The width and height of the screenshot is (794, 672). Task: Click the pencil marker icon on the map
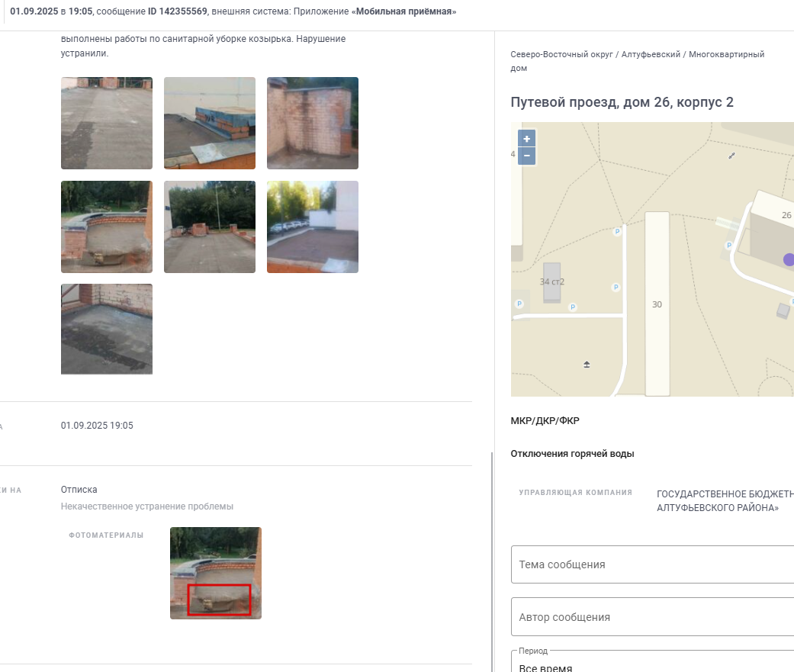point(731,156)
